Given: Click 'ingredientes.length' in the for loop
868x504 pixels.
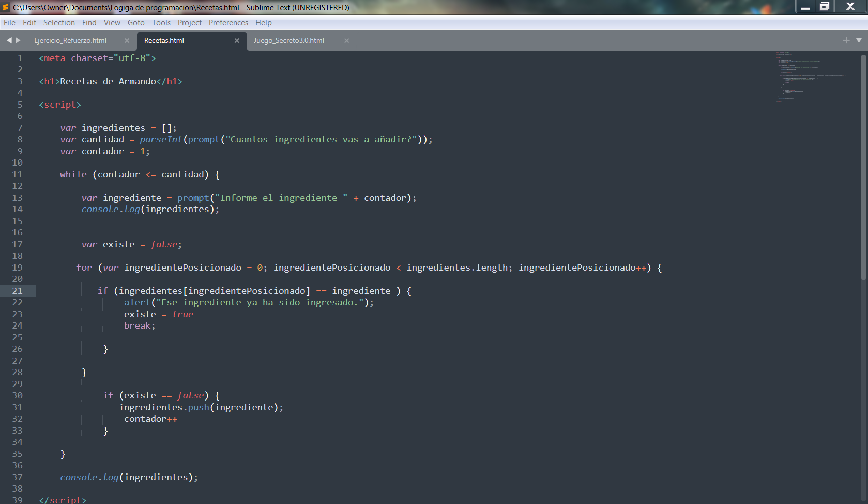Looking at the screenshot, I should (457, 268).
